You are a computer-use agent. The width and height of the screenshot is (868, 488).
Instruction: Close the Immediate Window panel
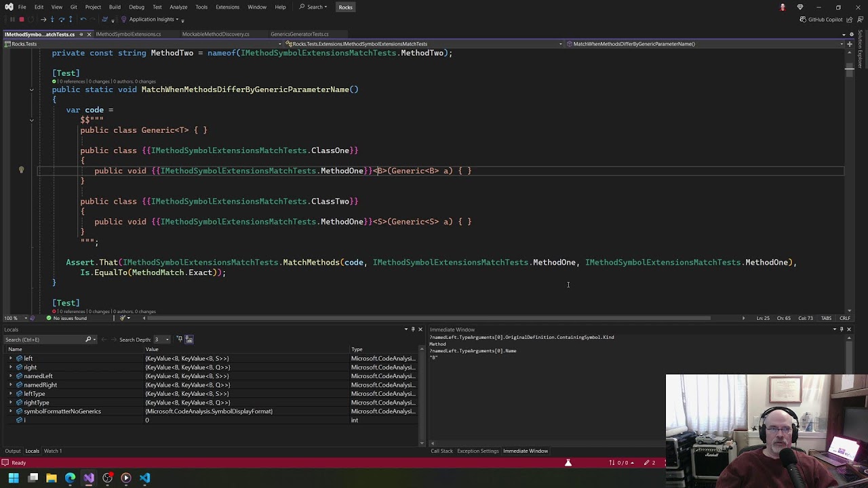[849, 329]
